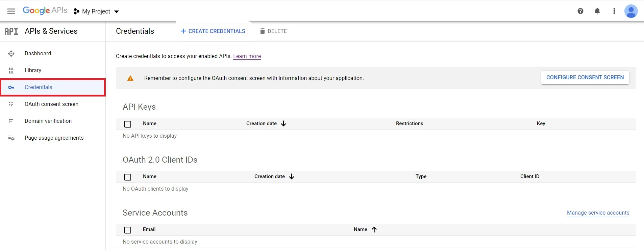Viewport: 644px width, 250px height.
Task: Click API Keys Name column header
Action: [x=150, y=123]
